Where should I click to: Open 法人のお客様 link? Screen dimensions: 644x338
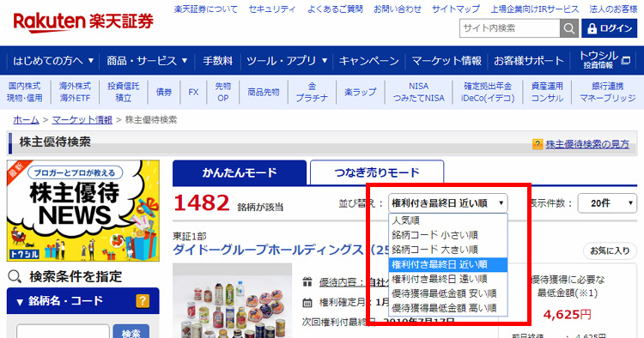pos(614,9)
